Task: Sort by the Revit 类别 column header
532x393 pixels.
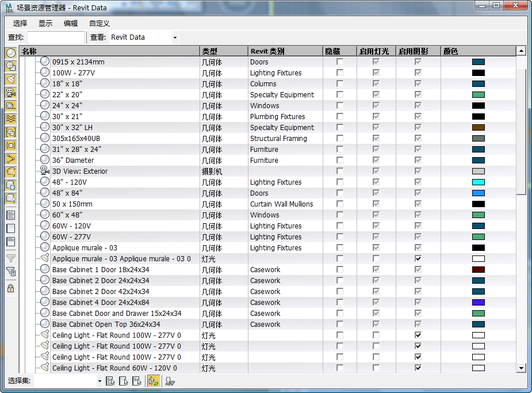Action: coord(285,51)
